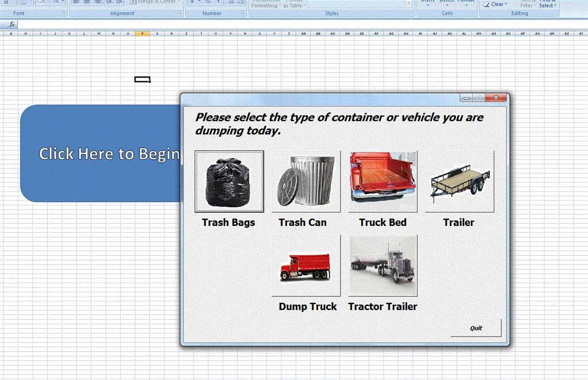Close the container selection dialog
This screenshot has width=588, height=380.
click(496, 98)
